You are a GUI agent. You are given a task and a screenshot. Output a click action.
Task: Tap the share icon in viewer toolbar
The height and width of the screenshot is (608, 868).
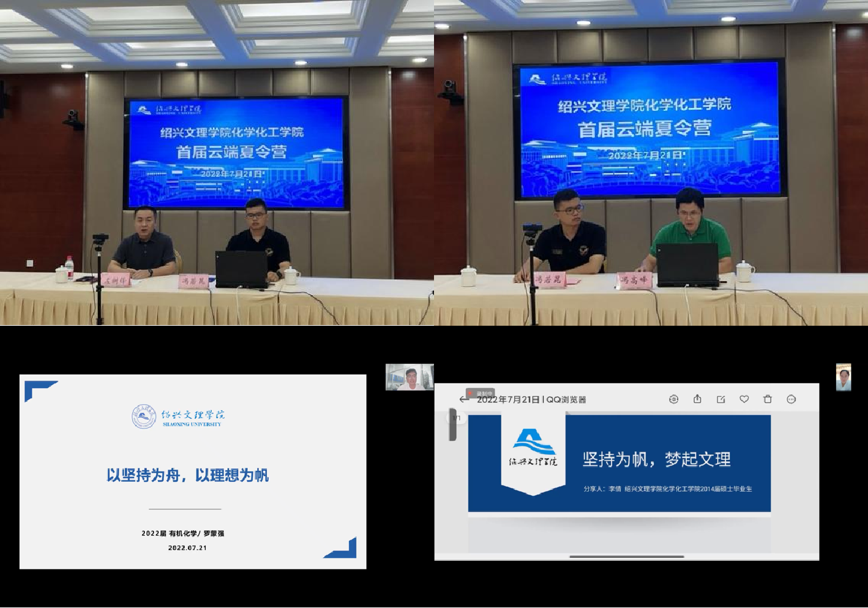pyautogui.click(x=697, y=399)
